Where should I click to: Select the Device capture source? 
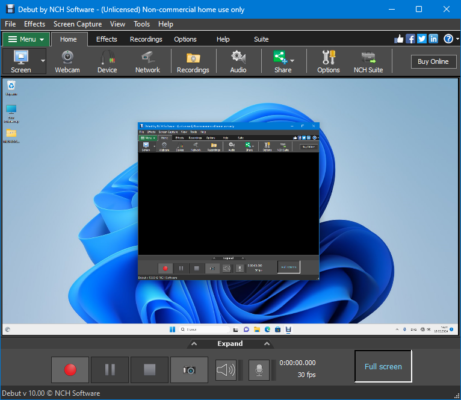107,61
